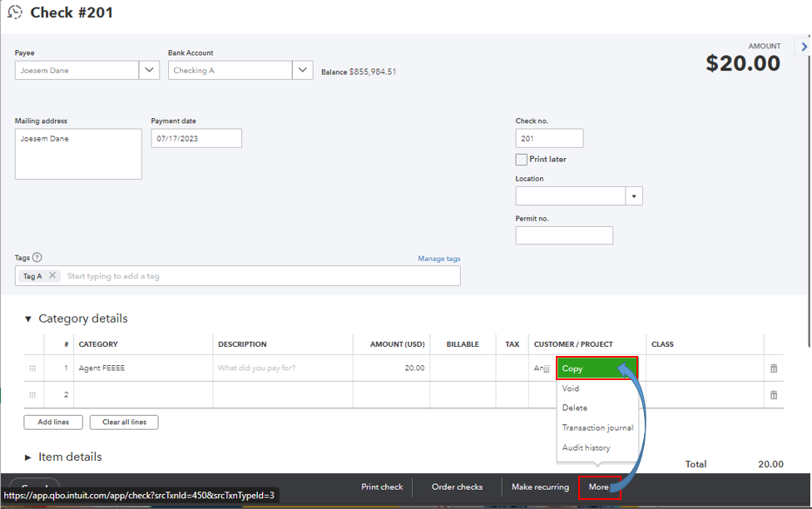
Task: Grab the drag handle for line 2
Action: click(x=32, y=395)
